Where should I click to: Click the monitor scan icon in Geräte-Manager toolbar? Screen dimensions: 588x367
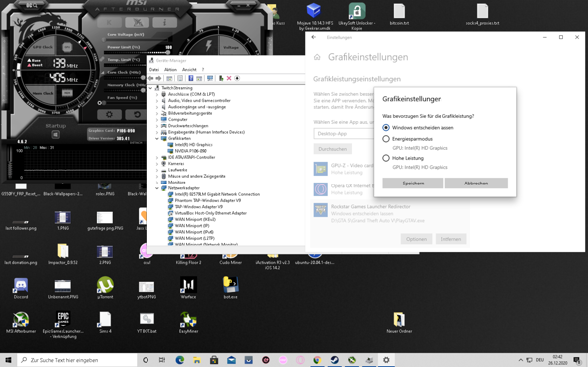[210, 78]
